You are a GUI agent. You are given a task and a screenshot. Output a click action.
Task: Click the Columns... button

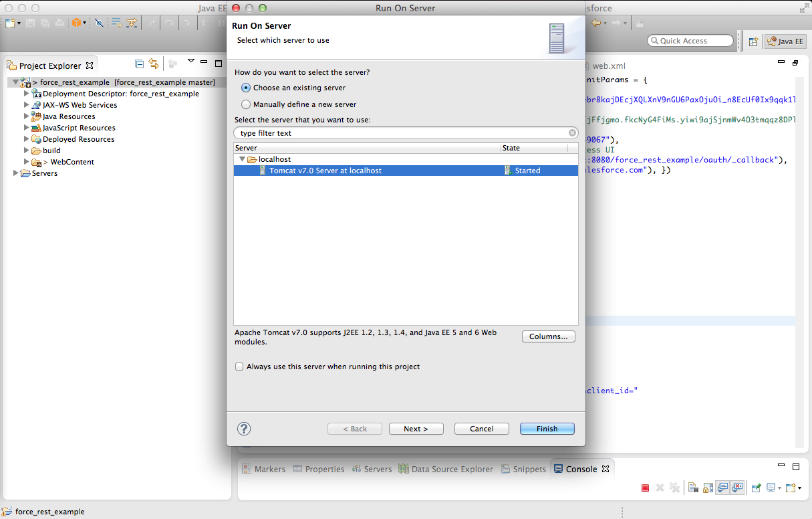pyautogui.click(x=548, y=336)
